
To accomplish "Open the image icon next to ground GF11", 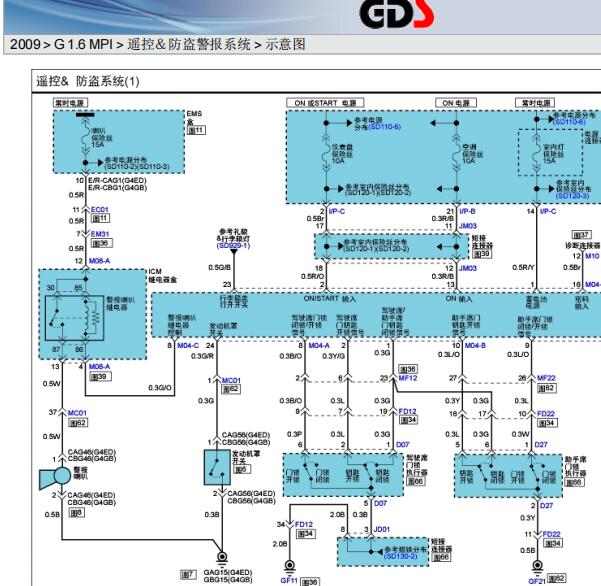I will (x=310, y=582).
